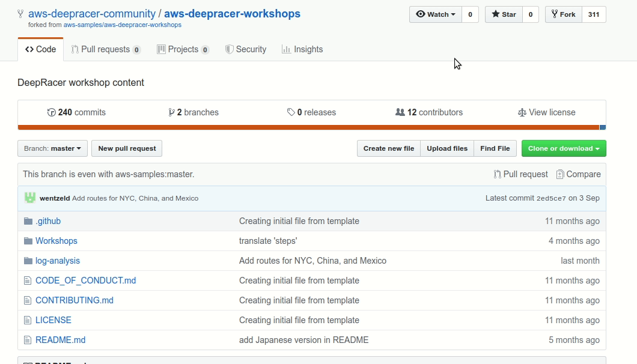The height and width of the screenshot is (364, 637).
Task: Click the CODE_OF_CONDUCT.md file icon
Action: [x=27, y=281]
